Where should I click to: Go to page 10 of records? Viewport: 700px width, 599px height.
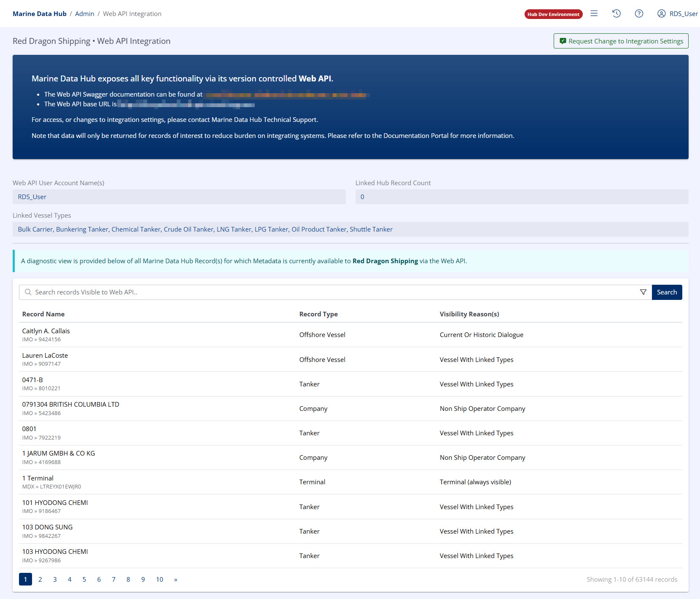point(159,579)
